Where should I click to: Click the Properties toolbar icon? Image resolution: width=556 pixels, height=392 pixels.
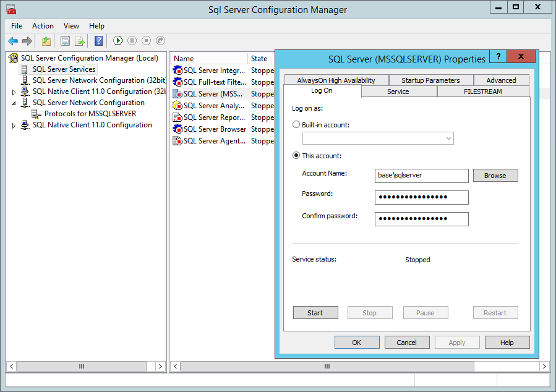click(65, 41)
